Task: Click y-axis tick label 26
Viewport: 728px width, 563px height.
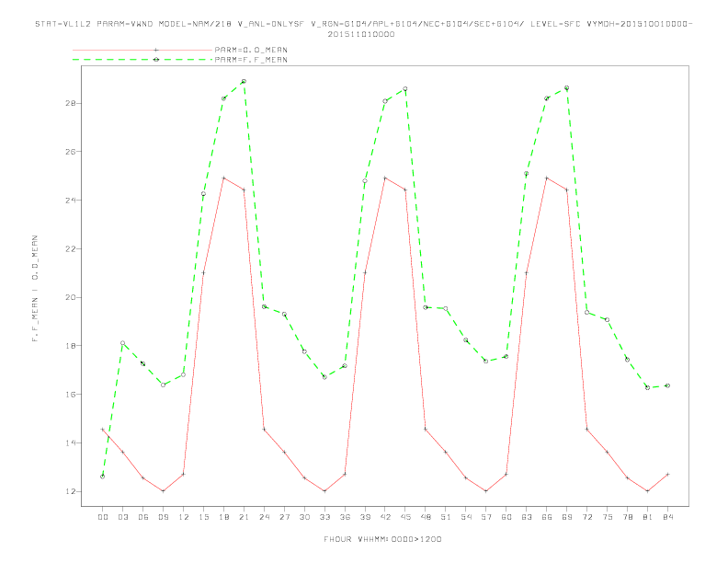Action: click(x=71, y=152)
